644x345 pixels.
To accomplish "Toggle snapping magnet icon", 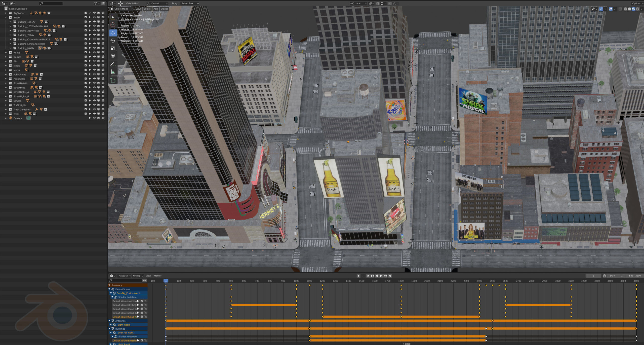I will click(x=378, y=4).
